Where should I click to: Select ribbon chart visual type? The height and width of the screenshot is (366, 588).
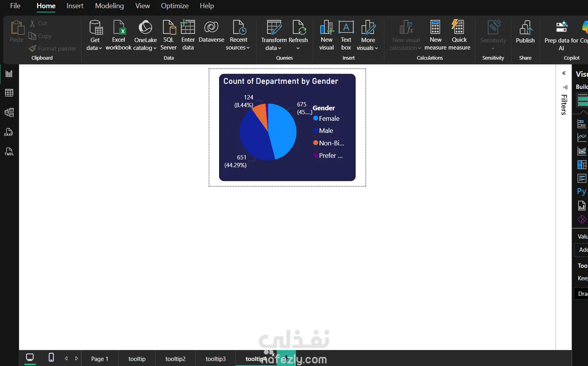pyautogui.click(x=581, y=151)
